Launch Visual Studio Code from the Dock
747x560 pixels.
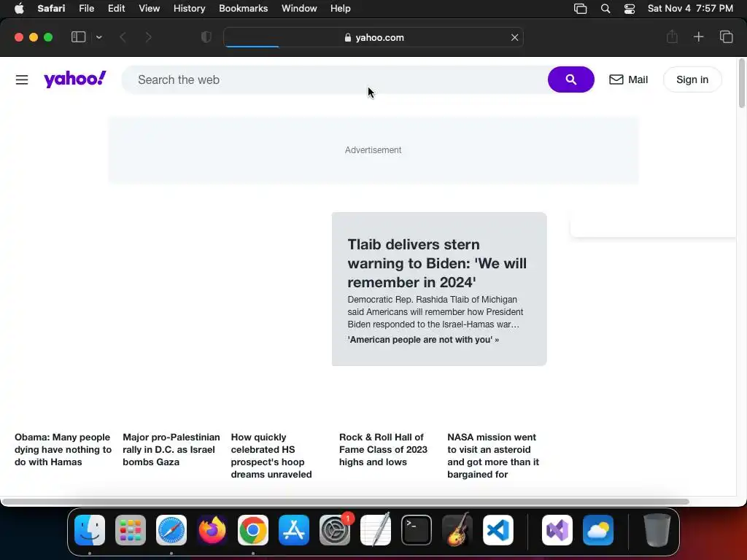[498, 530]
